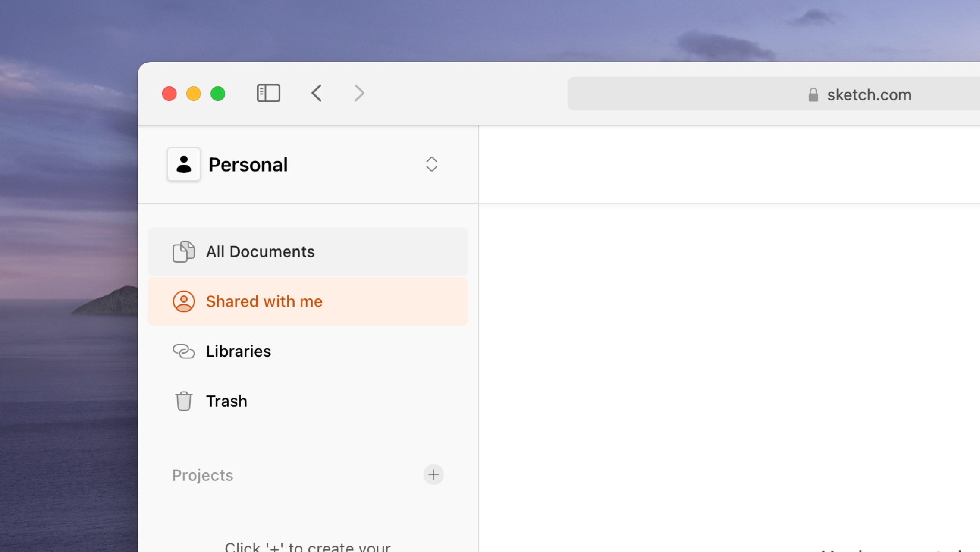Click the Libraries navigation item

click(x=238, y=351)
